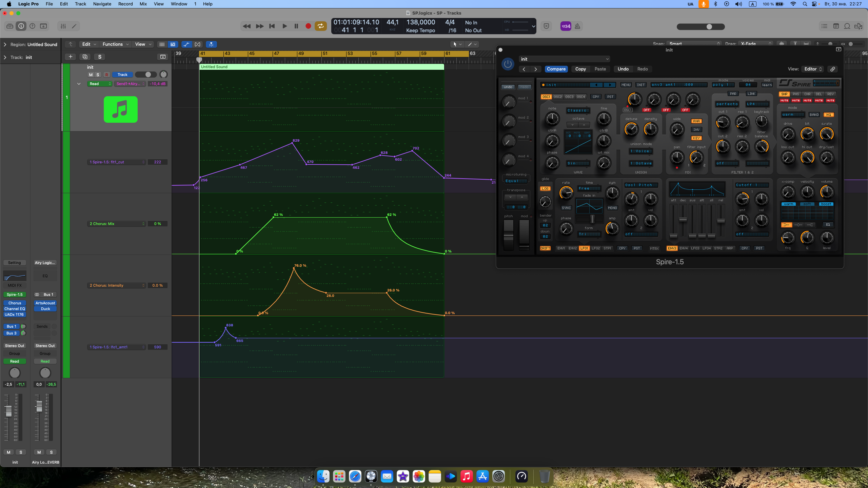Solo the init track with S button

pyautogui.click(x=98, y=75)
